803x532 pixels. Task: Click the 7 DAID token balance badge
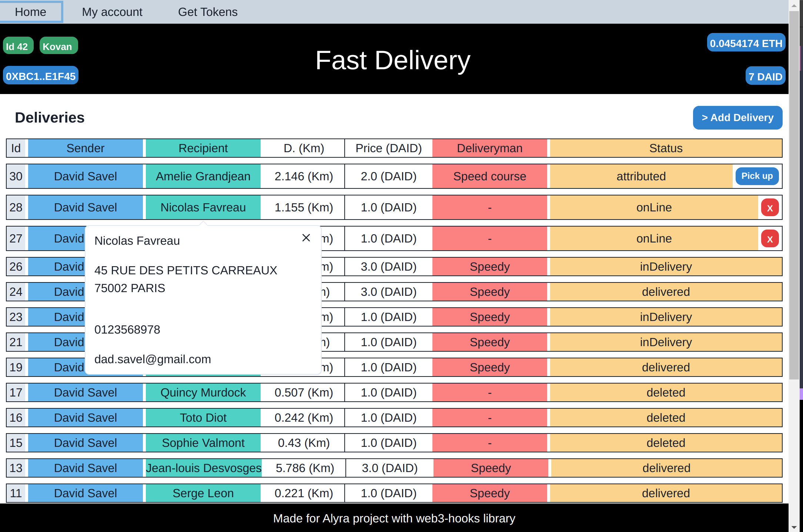[765, 76]
